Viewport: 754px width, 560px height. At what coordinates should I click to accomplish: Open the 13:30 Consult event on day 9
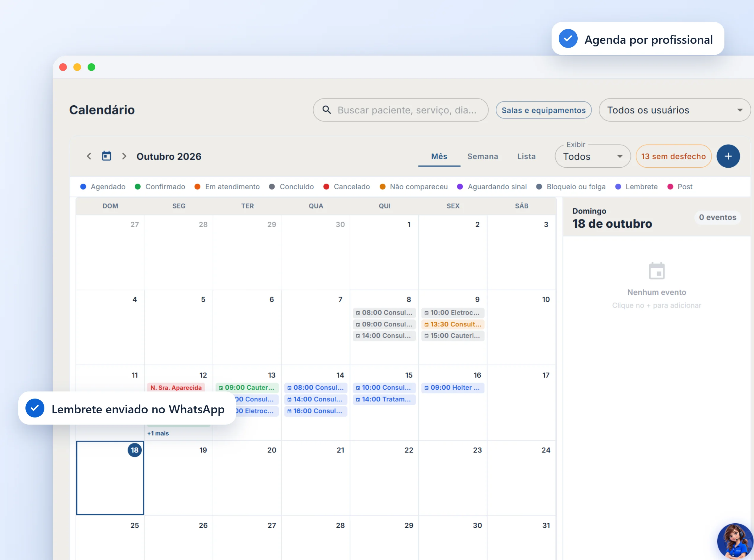tap(452, 324)
